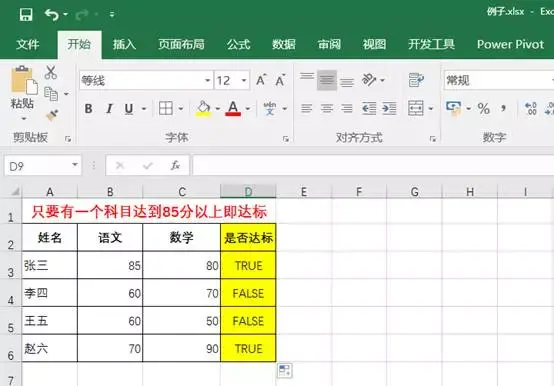Open the 公式 ribbon tab
Viewport: 554px width, 386px height.
[x=238, y=44]
